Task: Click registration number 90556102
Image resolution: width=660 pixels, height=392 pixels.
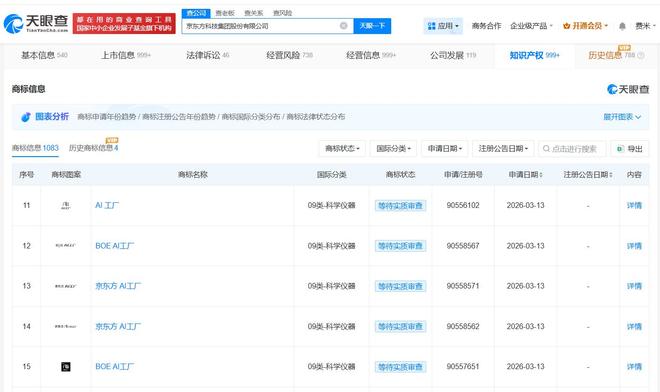Action: click(x=463, y=205)
